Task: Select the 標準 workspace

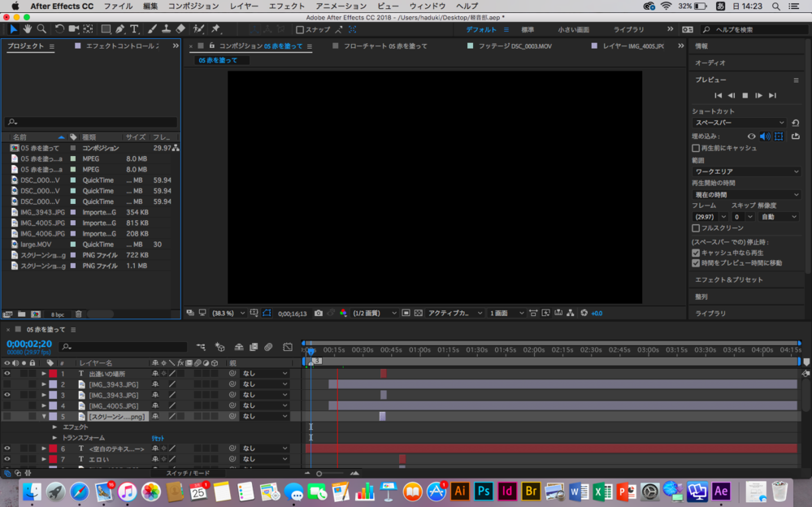Action: pyautogui.click(x=528, y=30)
